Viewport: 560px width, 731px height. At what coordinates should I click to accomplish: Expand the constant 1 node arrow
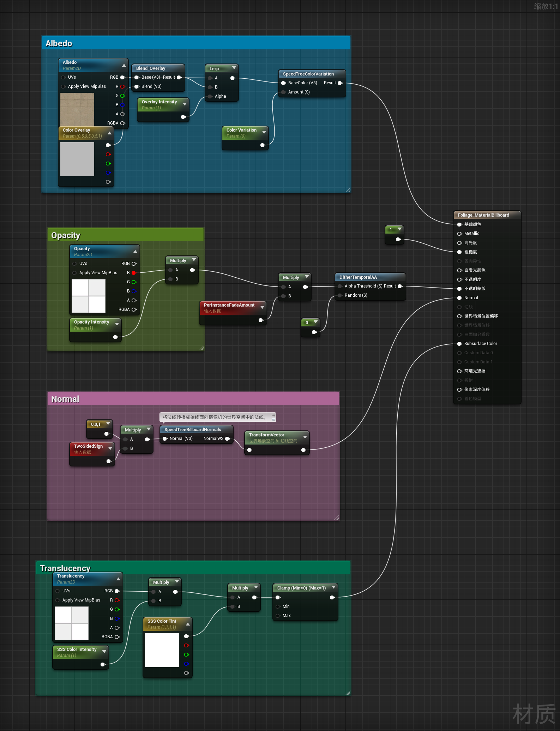(x=399, y=229)
